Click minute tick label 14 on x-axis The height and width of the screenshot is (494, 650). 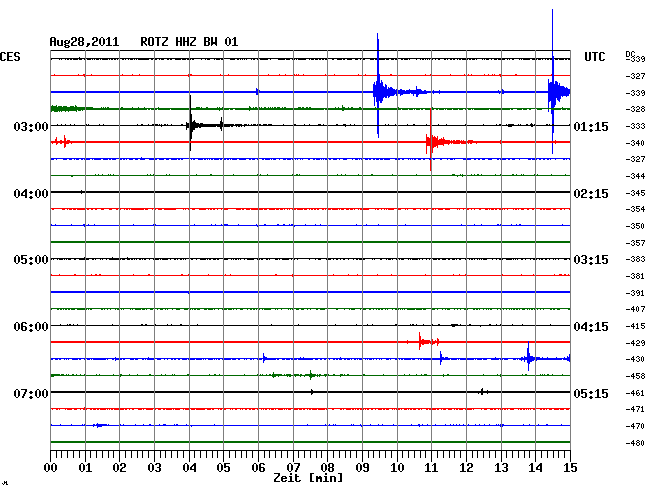(535, 467)
